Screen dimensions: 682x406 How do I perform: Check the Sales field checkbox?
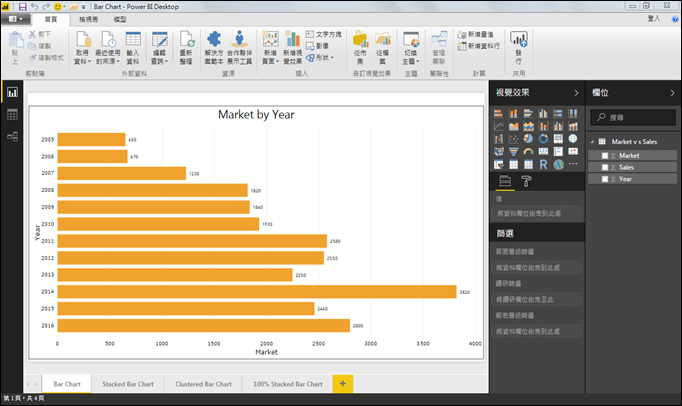[605, 167]
